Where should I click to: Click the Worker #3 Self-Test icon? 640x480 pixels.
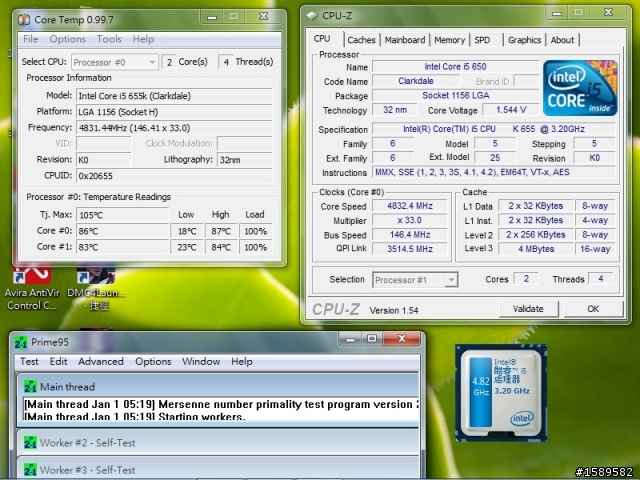30,470
